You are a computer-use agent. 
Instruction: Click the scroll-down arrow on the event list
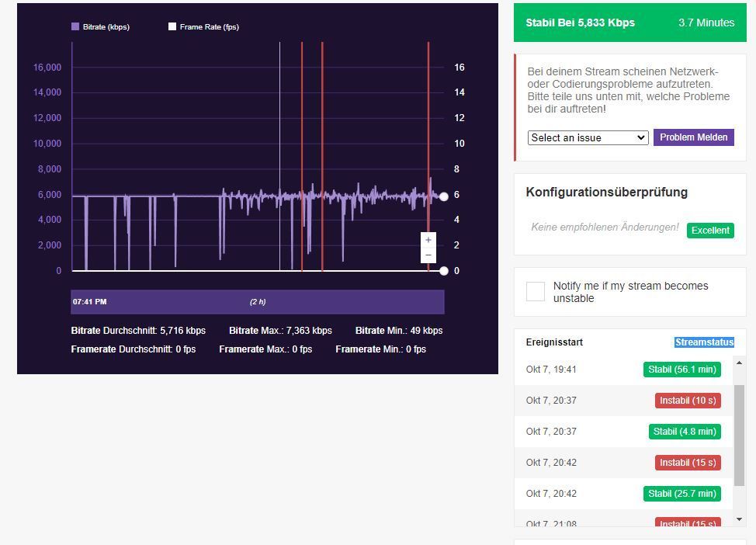tap(737, 520)
